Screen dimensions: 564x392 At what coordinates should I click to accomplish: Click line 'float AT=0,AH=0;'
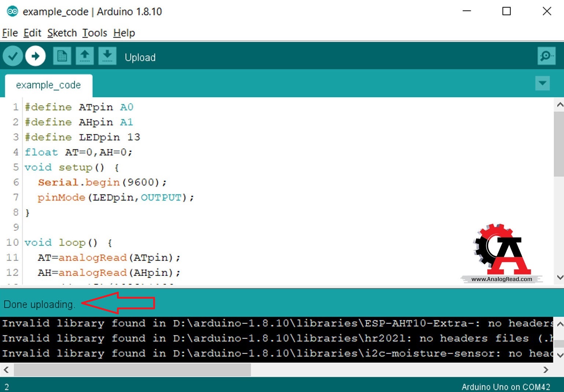pyautogui.click(x=78, y=152)
